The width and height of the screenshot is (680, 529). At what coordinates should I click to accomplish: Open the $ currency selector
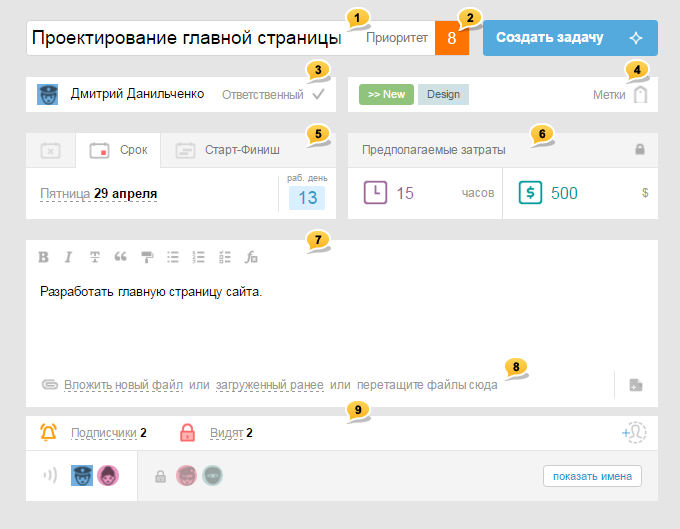645,193
